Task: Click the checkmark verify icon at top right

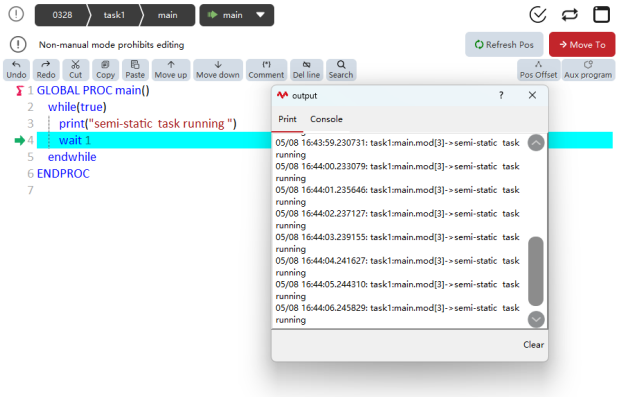Action: pyautogui.click(x=538, y=15)
